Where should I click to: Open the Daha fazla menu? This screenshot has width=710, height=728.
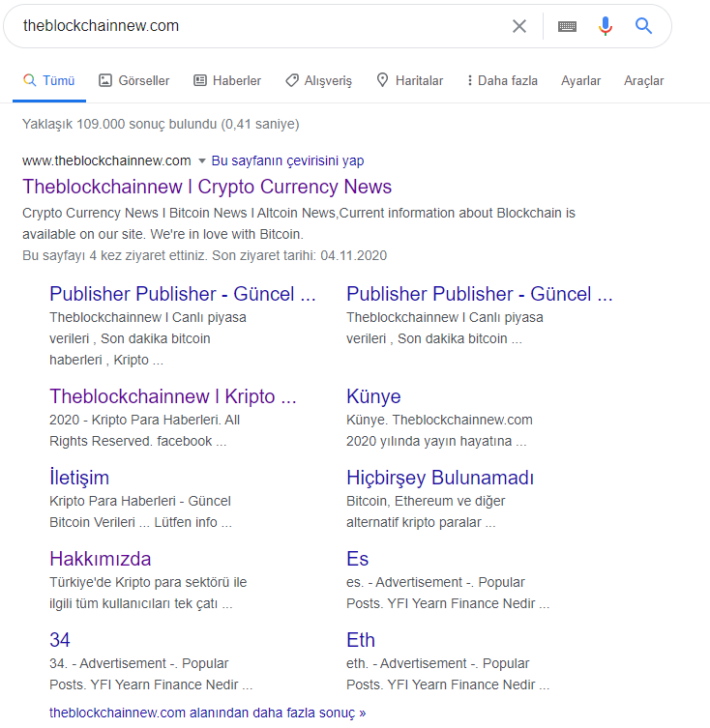[x=502, y=81]
